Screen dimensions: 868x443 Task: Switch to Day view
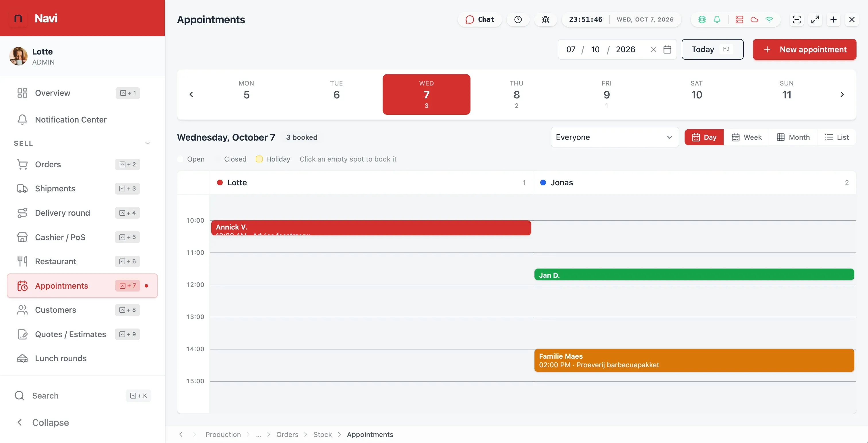[x=704, y=137]
